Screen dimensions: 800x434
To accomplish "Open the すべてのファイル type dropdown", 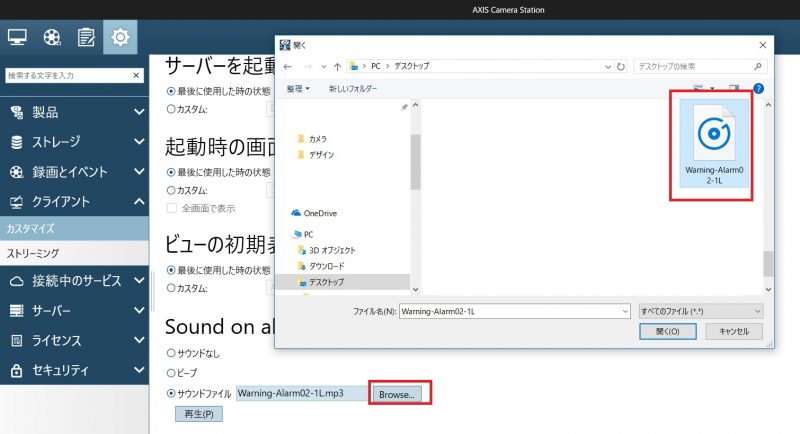I will tap(702, 311).
